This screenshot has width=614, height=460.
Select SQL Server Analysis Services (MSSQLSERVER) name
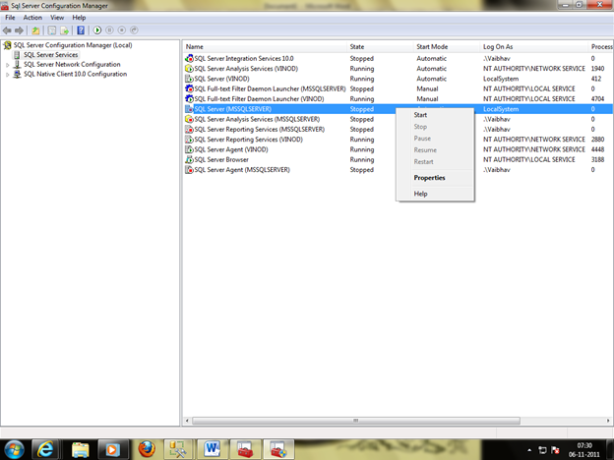point(257,119)
